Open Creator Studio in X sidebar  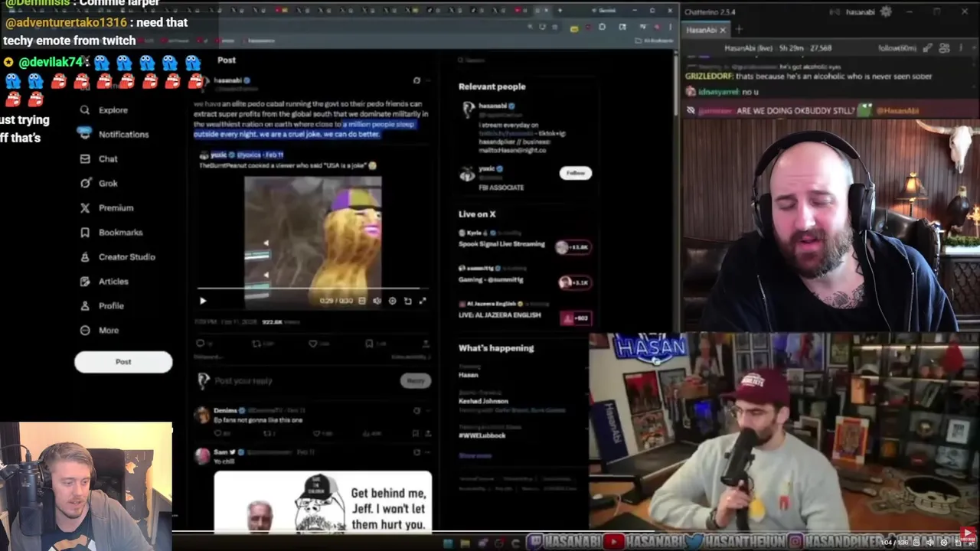coord(117,256)
